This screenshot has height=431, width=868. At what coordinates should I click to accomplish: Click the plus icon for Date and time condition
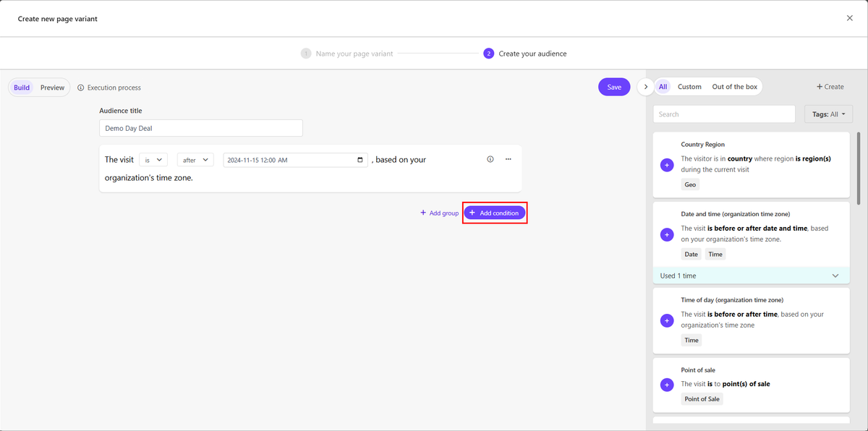667,235
